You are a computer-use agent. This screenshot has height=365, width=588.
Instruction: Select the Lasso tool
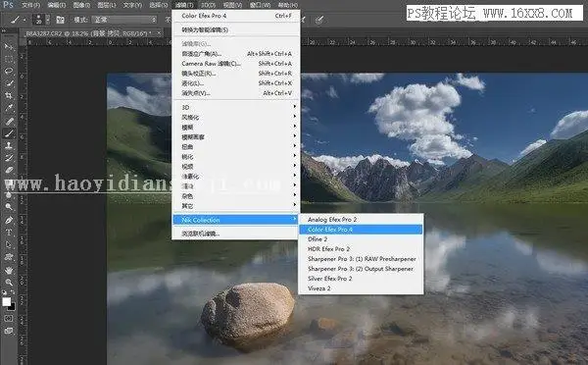point(9,71)
